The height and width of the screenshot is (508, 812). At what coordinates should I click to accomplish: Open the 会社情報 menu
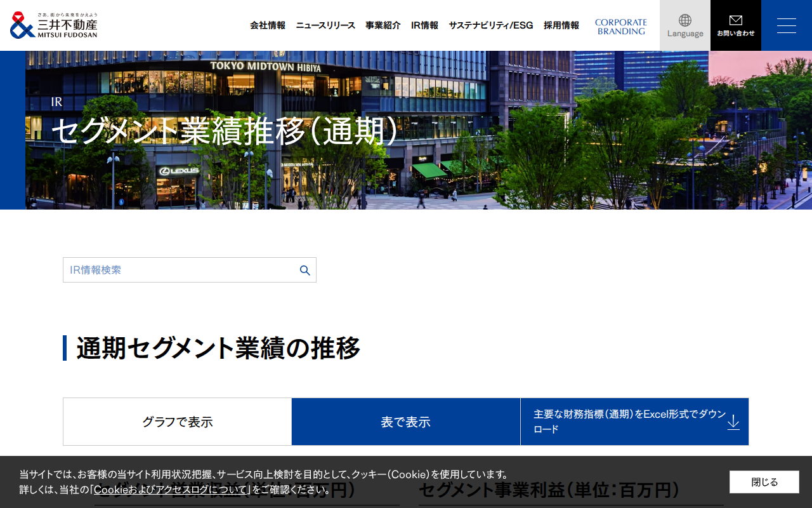pyautogui.click(x=268, y=25)
